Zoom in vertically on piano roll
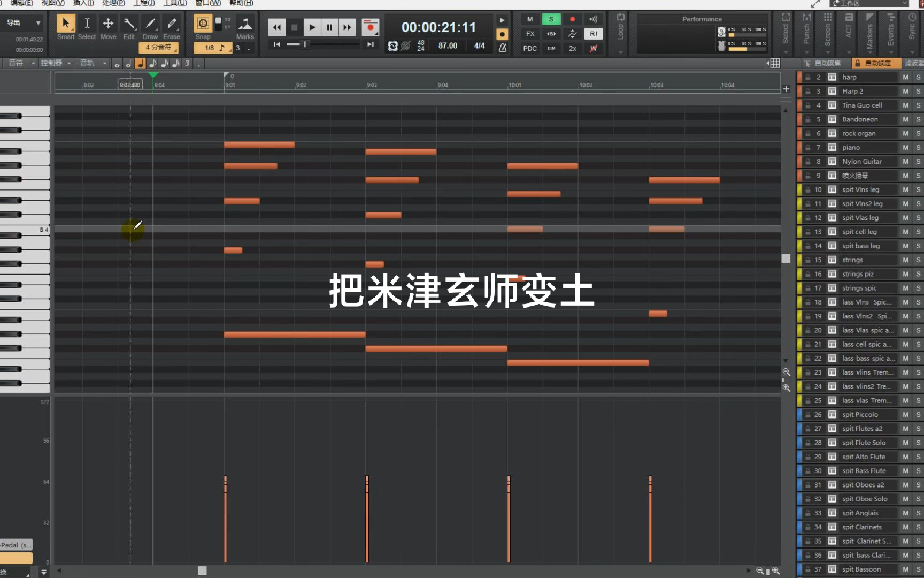This screenshot has height=578, width=924. [x=786, y=387]
